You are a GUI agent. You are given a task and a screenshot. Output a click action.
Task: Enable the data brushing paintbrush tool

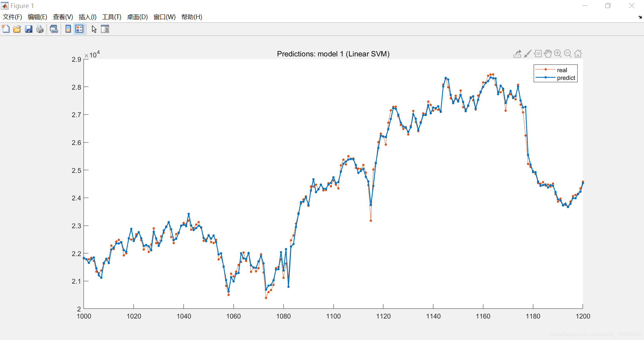(528, 54)
